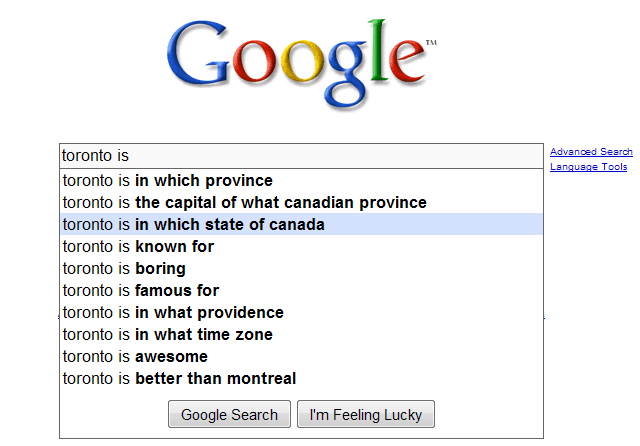The image size is (640, 446).
Task: Click the Google logo image
Action: (x=301, y=64)
